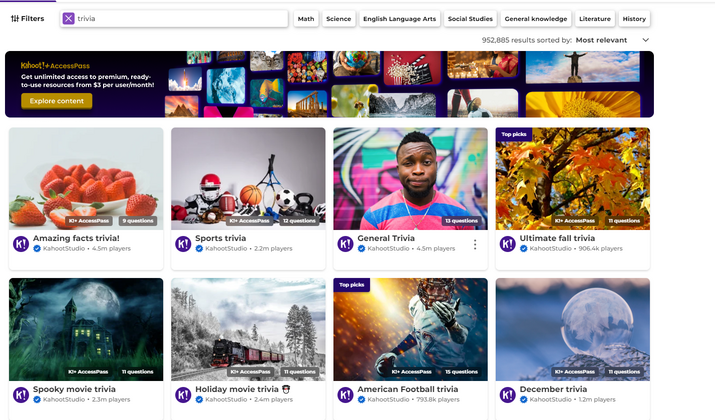Open the General Trivia three-dot options menu
715x420 pixels.
(x=475, y=244)
